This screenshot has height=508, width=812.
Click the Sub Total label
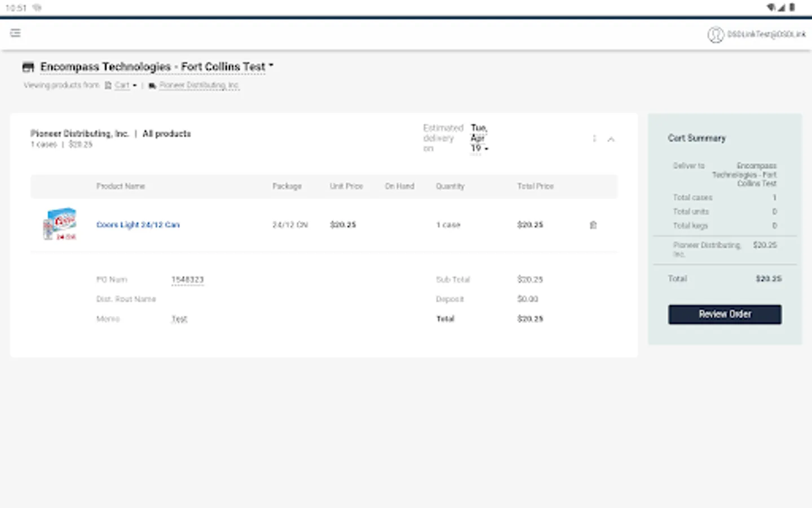pyautogui.click(x=453, y=279)
